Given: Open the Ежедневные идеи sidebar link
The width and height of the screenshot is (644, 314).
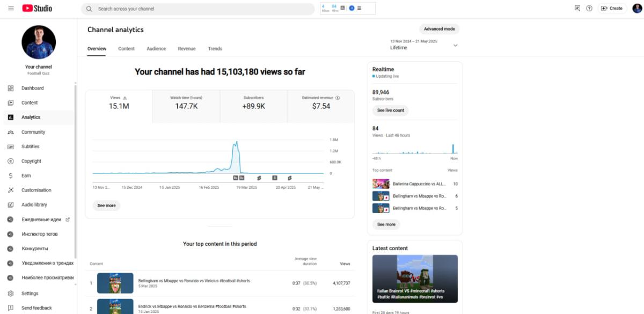Looking at the screenshot, I should point(41,220).
